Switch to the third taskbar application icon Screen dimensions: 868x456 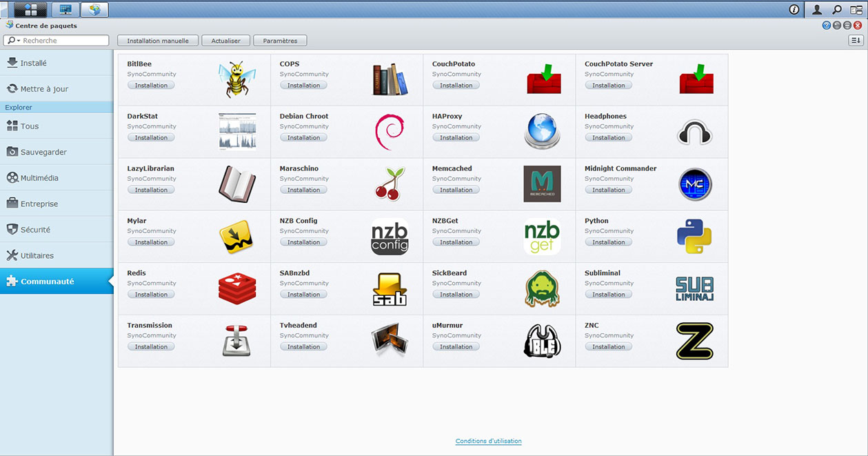(x=94, y=10)
